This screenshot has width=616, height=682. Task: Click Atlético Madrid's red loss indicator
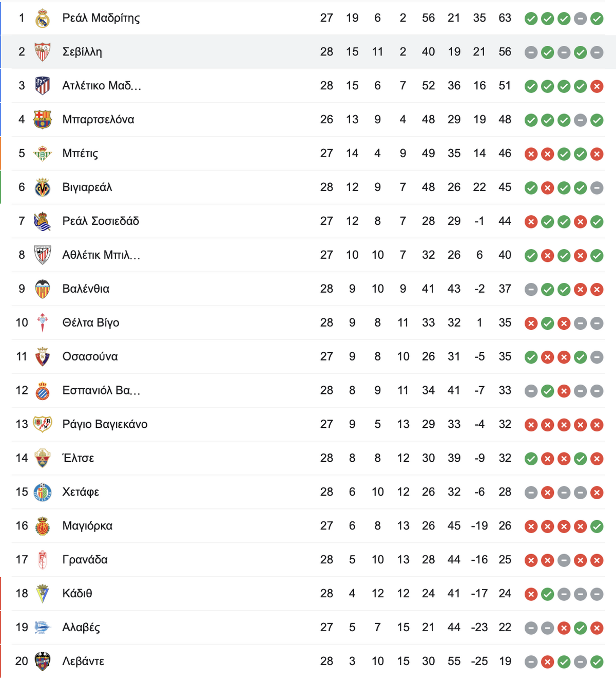[596, 86]
